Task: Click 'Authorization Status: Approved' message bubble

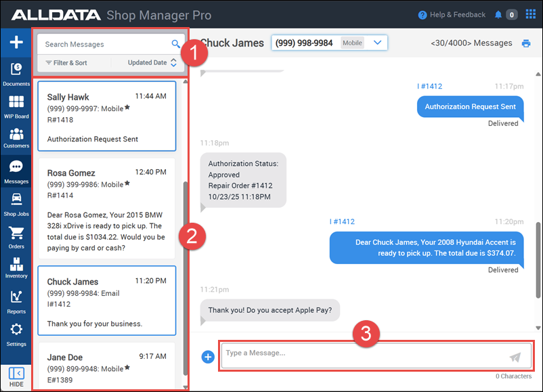Action: pos(243,180)
